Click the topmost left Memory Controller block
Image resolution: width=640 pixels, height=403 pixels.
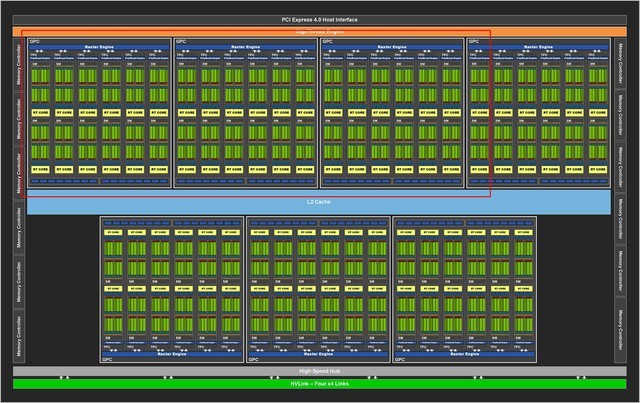(17, 64)
